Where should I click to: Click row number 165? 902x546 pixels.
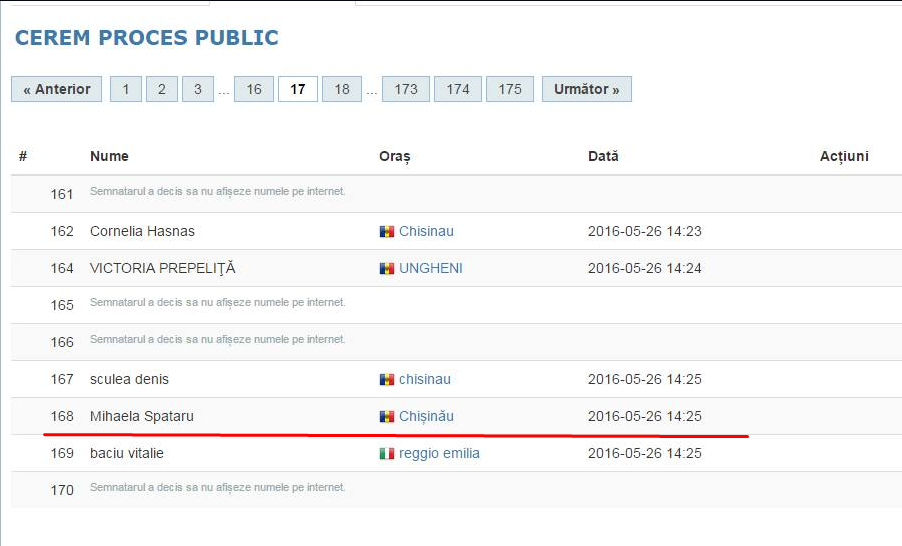[62, 306]
